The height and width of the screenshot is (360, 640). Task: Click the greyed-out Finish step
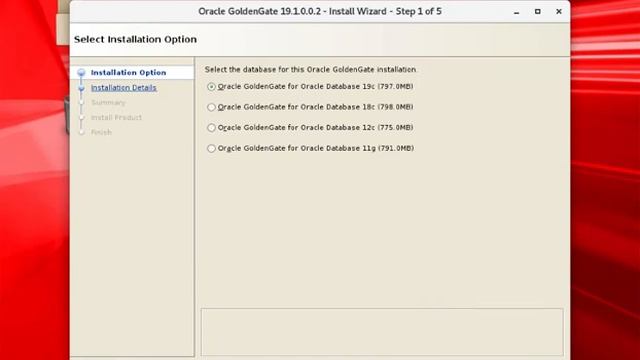tap(101, 132)
